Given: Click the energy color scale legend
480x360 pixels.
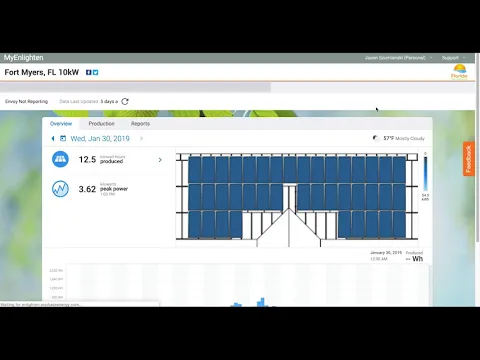Looking at the screenshot, I should click(x=426, y=173).
